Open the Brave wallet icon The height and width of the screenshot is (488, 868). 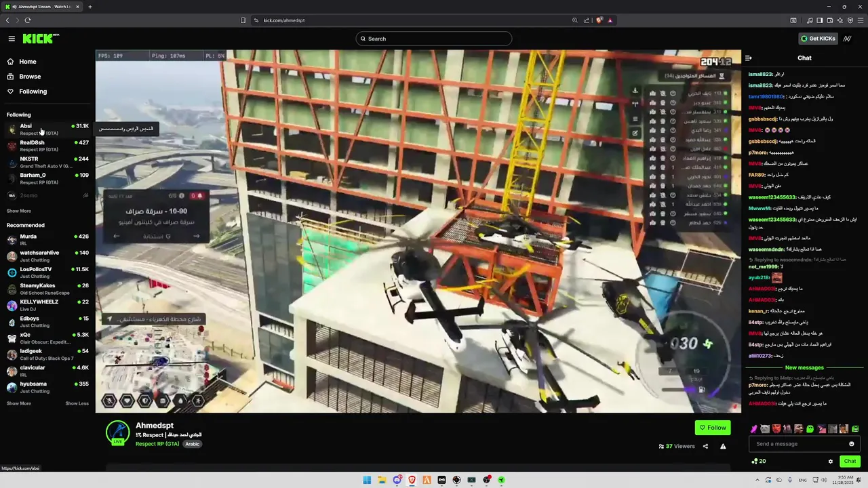(x=830, y=20)
